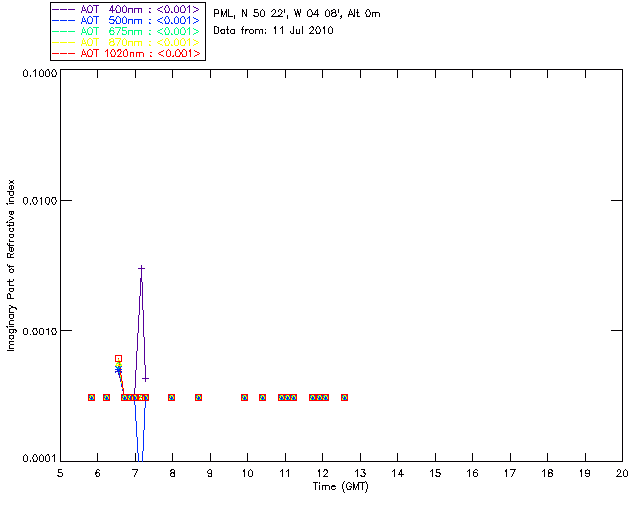Viewport: 640px width, 512px height.
Task: Click the x-axis tick label 9
Action: (210, 473)
